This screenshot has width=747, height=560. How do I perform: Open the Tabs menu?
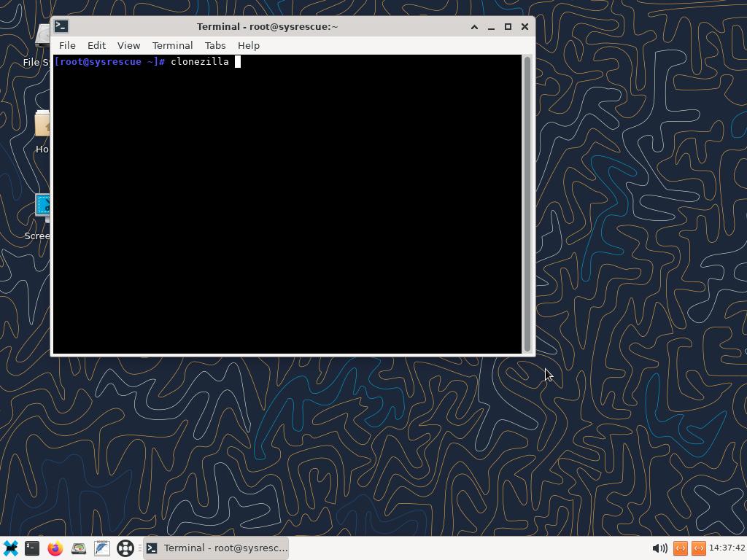tap(215, 45)
